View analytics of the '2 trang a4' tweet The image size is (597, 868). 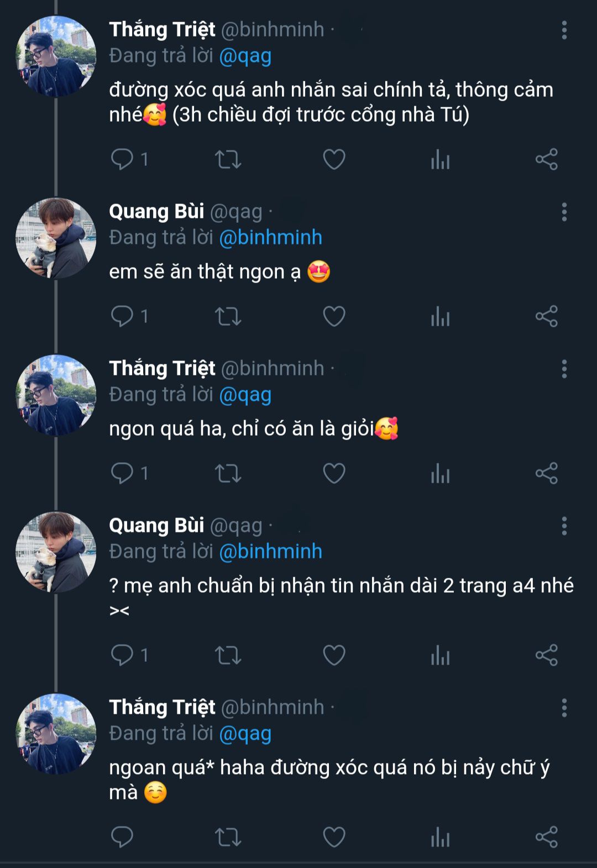440,655
